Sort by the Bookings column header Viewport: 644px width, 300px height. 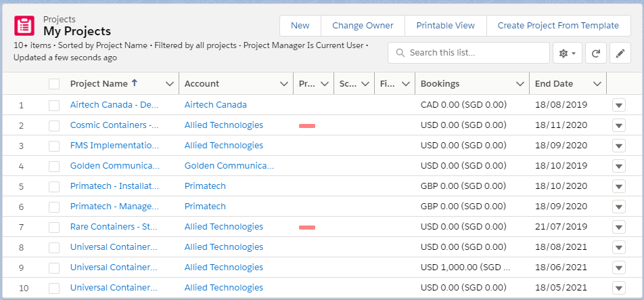(x=440, y=84)
